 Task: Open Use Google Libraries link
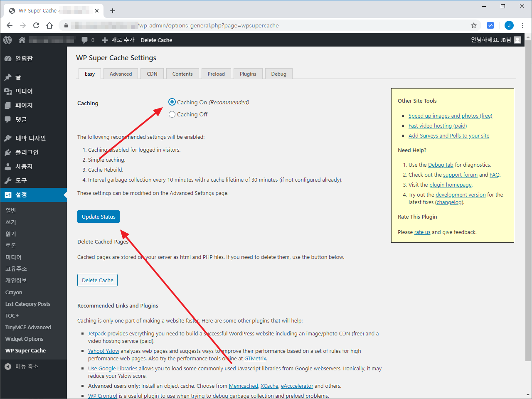tap(113, 368)
